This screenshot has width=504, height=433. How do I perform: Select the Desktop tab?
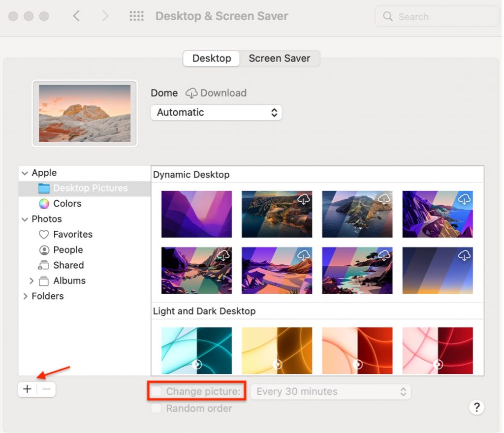coord(212,58)
